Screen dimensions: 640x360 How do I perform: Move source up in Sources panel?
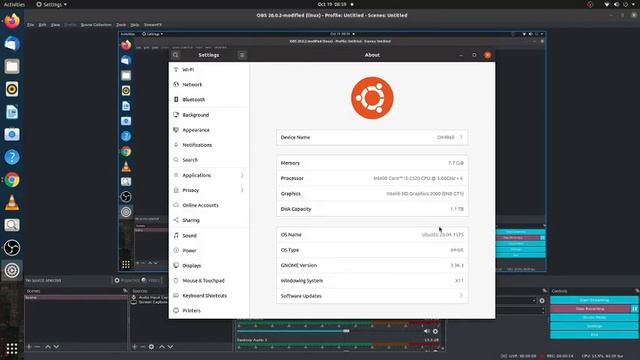pos(162,347)
